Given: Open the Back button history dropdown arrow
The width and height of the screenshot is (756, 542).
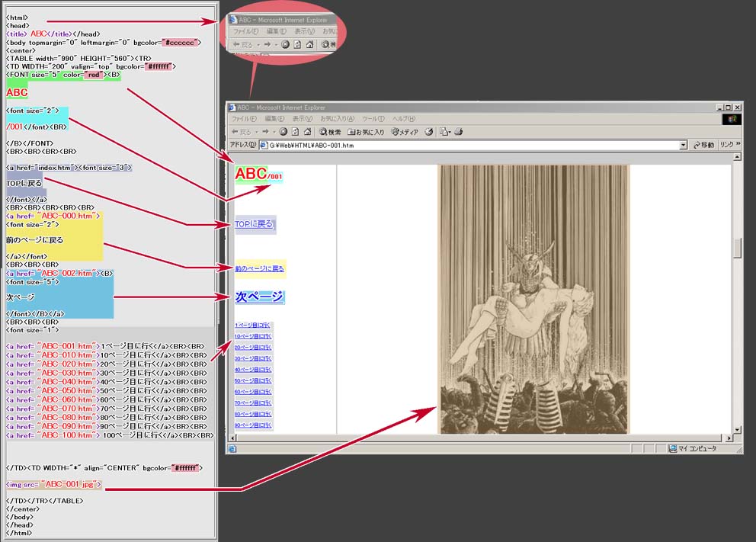Looking at the screenshot, I should tap(255, 132).
